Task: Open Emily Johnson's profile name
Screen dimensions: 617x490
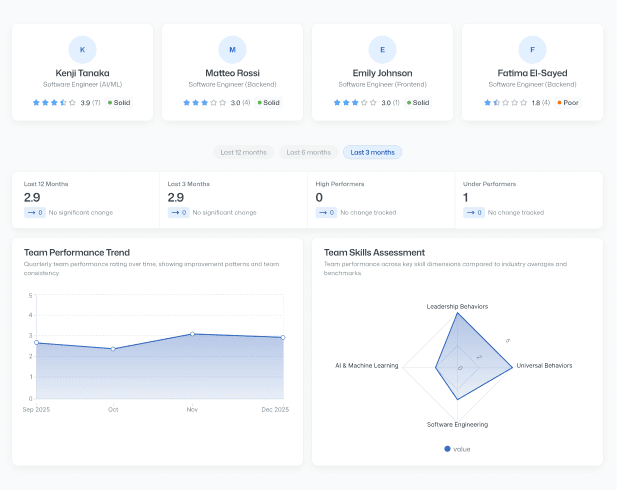Action: coord(382,73)
